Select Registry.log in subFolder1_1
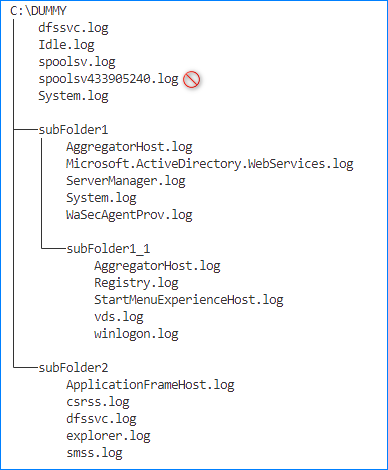Image resolution: width=388 pixels, height=470 pixels. [x=136, y=283]
